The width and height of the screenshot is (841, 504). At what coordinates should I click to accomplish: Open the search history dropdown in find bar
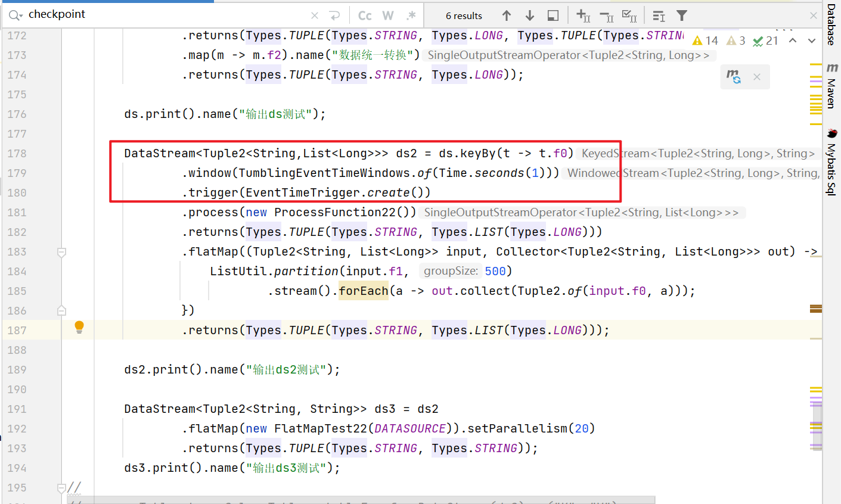[15, 15]
